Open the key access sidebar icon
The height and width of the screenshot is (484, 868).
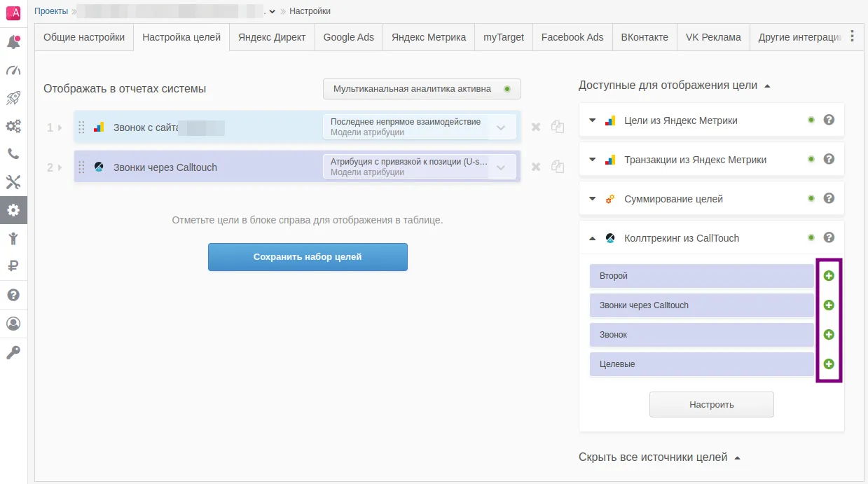click(x=13, y=352)
